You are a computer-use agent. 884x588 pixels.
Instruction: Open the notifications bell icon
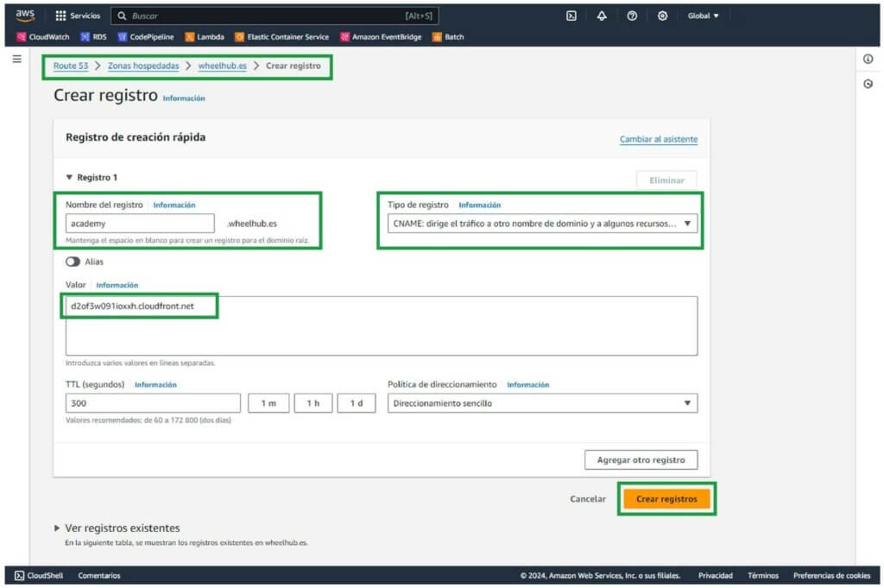coord(602,16)
